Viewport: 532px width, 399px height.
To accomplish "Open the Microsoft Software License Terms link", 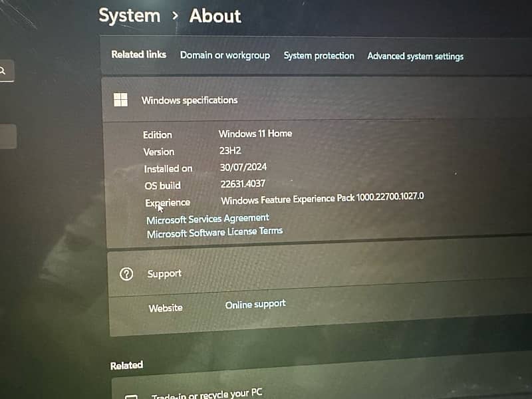I will tap(214, 232).
